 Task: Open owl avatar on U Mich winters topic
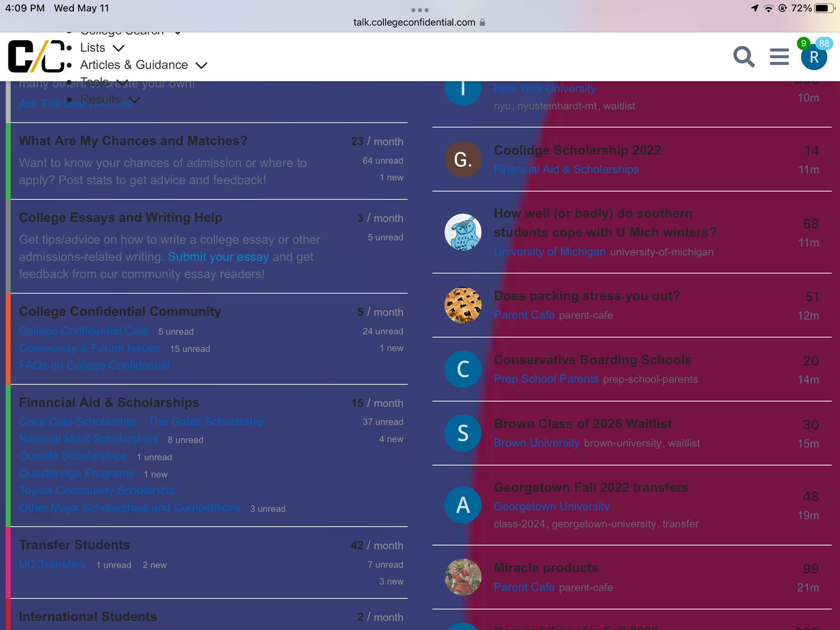pos(463,232)
